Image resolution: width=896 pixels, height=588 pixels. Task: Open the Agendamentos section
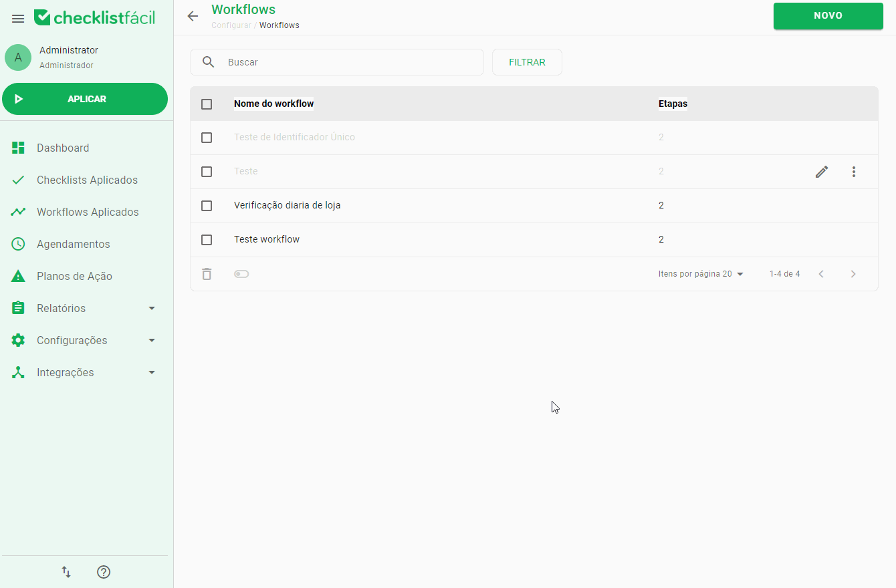[x=74, y=244]
